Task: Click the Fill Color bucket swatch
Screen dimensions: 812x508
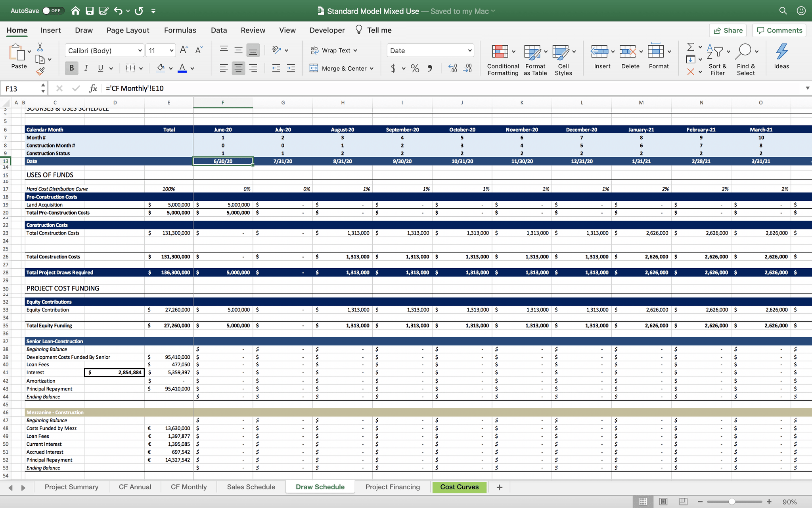Action: 161,68
